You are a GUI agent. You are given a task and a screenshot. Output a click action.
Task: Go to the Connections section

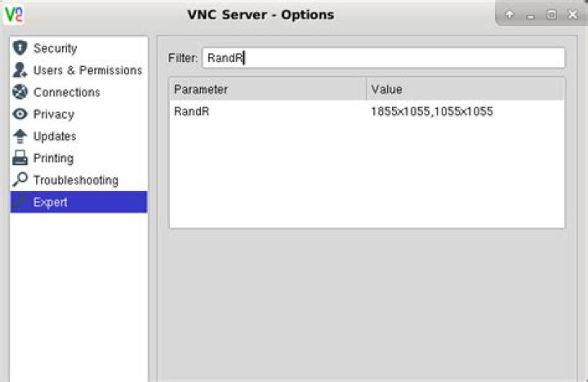click(x=78, y=92)
